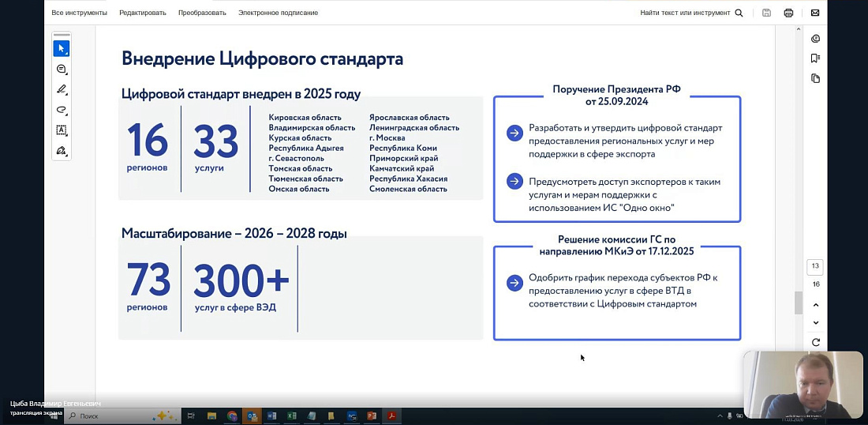Choose the add comment tool
Image resolution: width=868 pixels, height=425 pixels.
coord(61,70)
